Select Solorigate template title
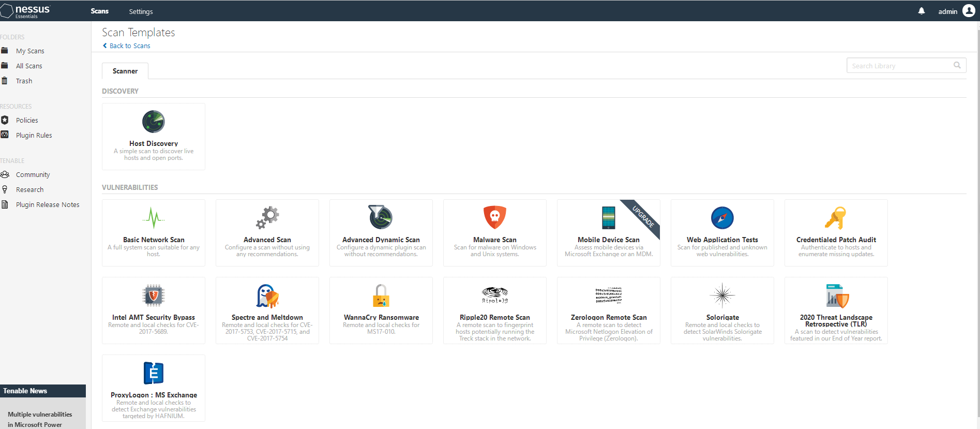Viewport: 980px width, 429px height. 722,317
